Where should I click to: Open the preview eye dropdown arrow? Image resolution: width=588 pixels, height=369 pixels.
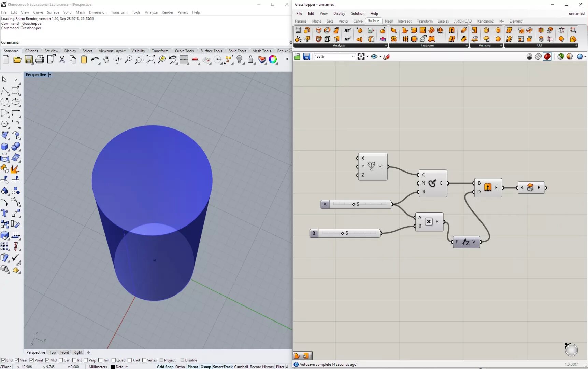tap(380, 57)
